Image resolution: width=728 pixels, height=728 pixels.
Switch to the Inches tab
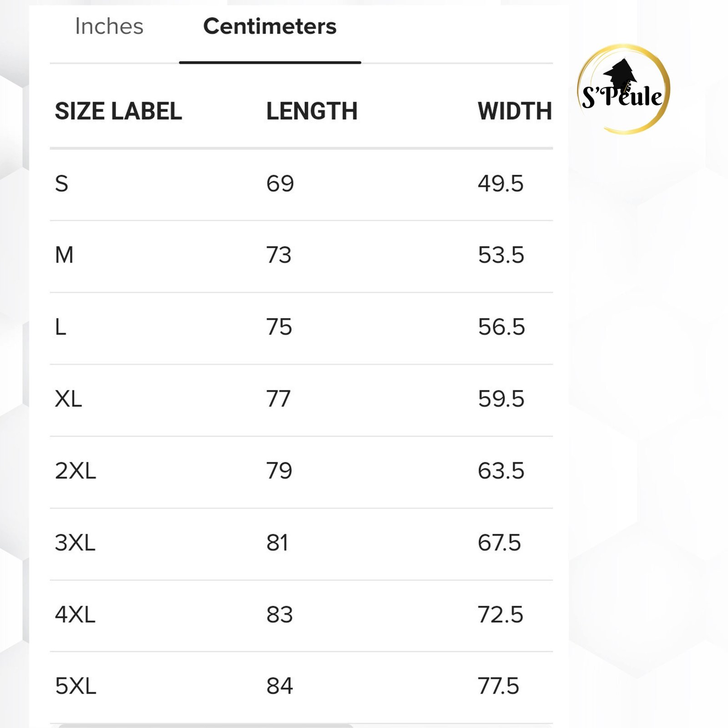pos(109,26)
